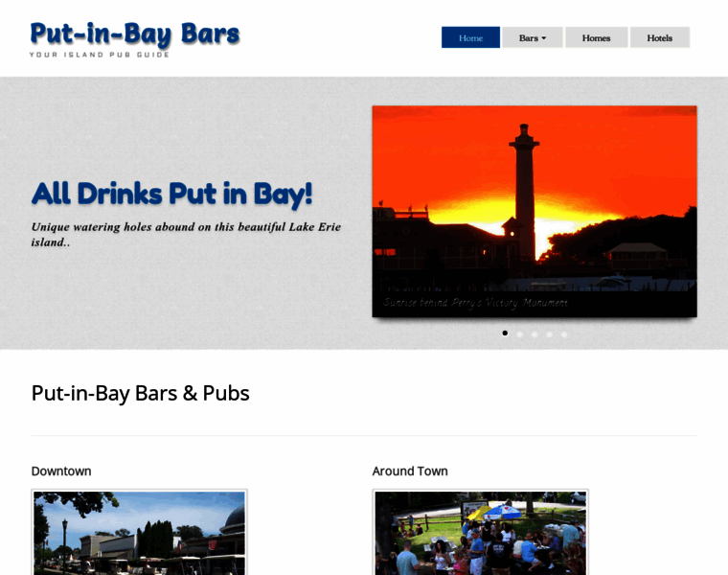Click the Downtown section heading
Image resolution: width=728 pixels, height=575 pixels.
click(61, 471)
